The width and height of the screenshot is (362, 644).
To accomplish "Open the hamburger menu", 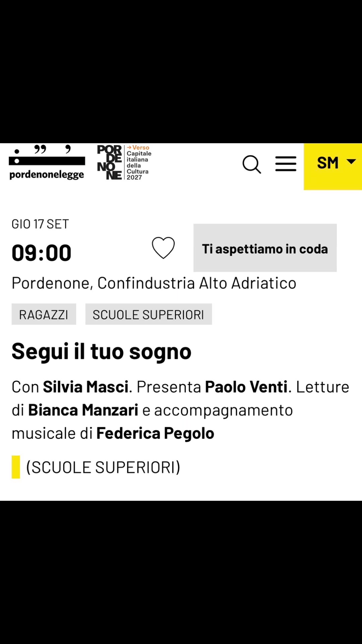I will coord(286,164).
